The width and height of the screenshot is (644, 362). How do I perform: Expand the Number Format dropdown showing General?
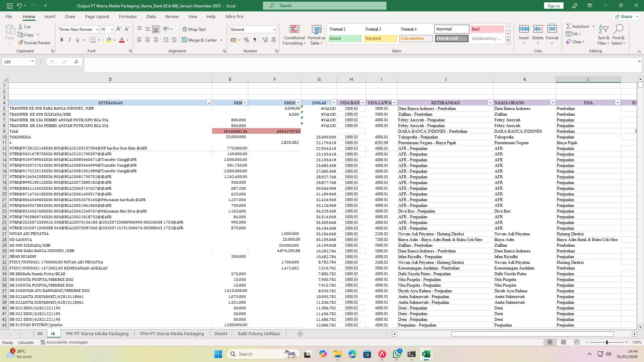click(274, 29)
